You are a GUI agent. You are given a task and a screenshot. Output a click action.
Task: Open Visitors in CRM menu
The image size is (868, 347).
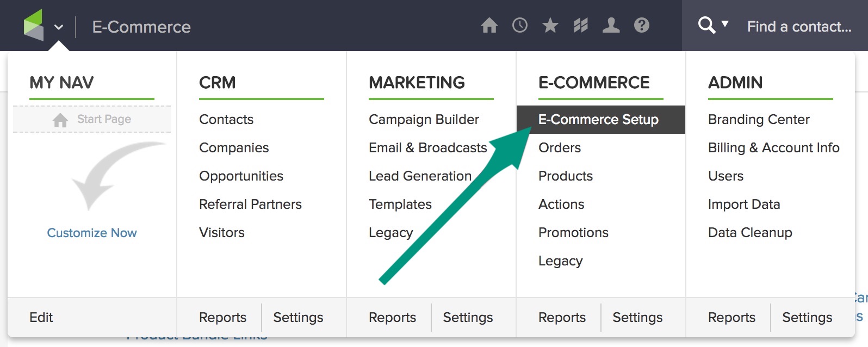click(222, 232)
